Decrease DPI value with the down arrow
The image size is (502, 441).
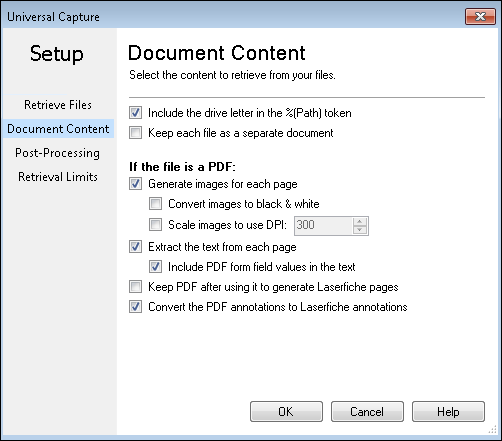(360, 230)
